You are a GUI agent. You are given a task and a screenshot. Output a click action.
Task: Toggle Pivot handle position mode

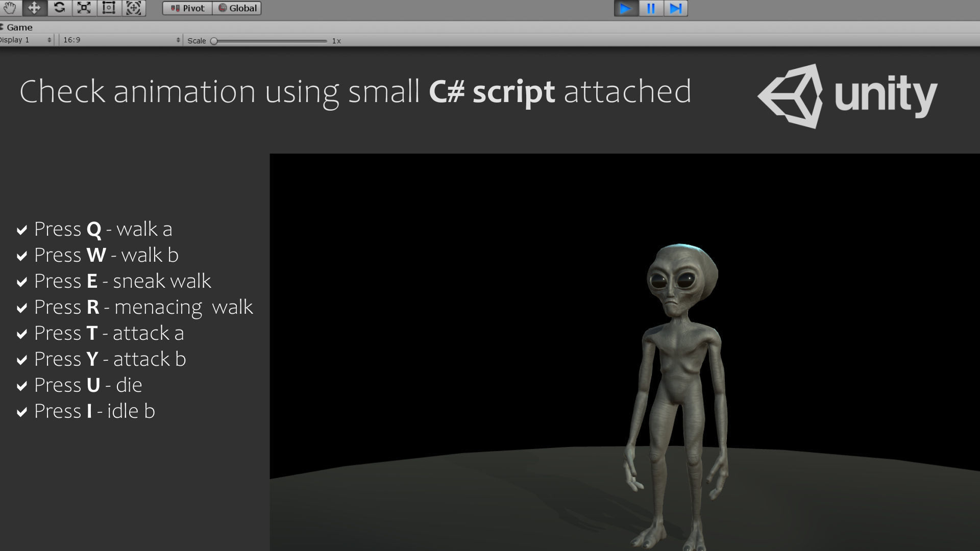point(187,8)
